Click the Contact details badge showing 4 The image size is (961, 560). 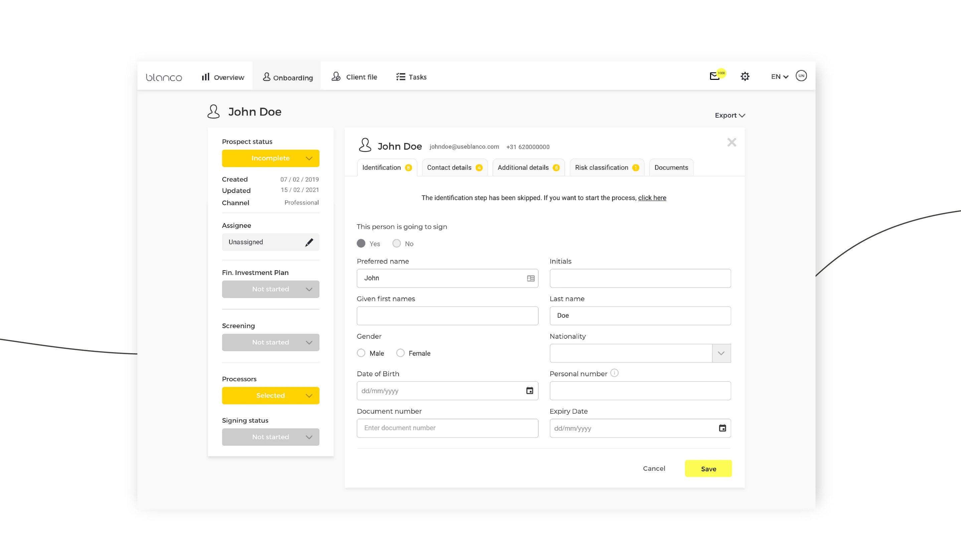479,168
